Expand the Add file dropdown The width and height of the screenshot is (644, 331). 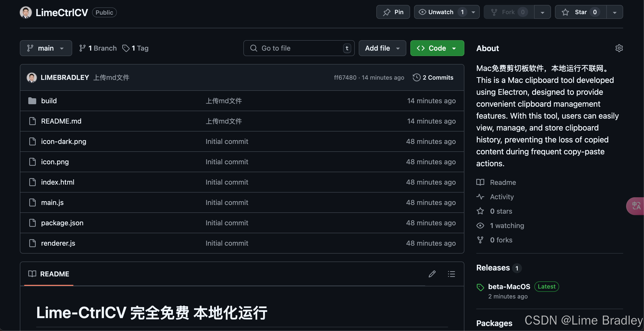point(382,48)
